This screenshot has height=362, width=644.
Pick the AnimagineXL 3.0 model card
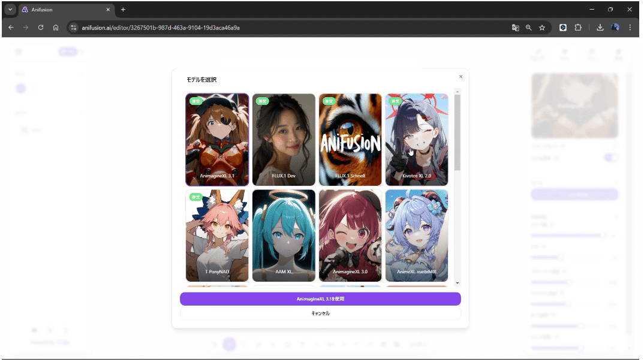(x=350, y=236)
